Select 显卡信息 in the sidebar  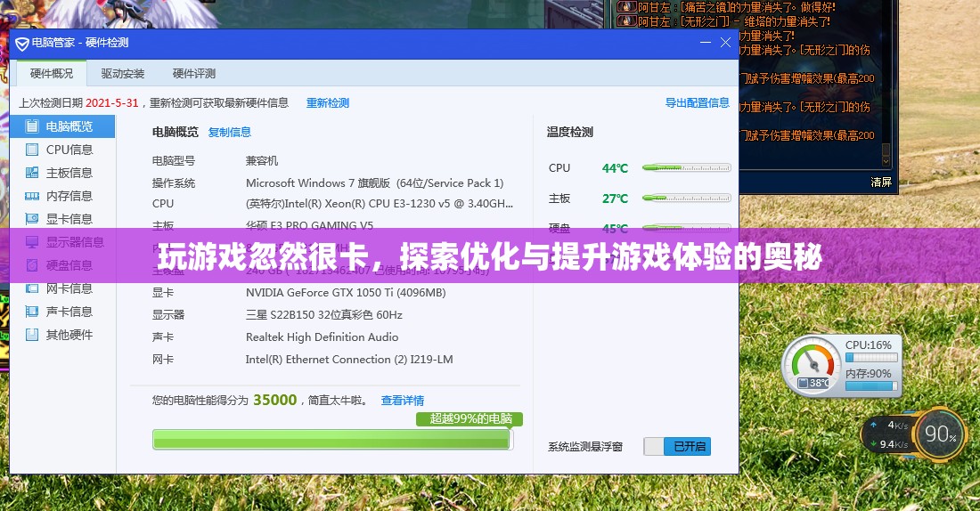(62, 219)
